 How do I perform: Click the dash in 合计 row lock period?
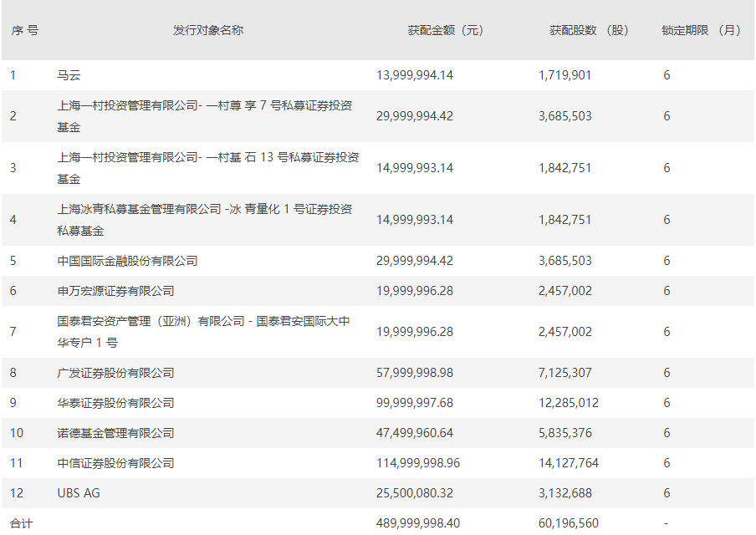(666, 523)
